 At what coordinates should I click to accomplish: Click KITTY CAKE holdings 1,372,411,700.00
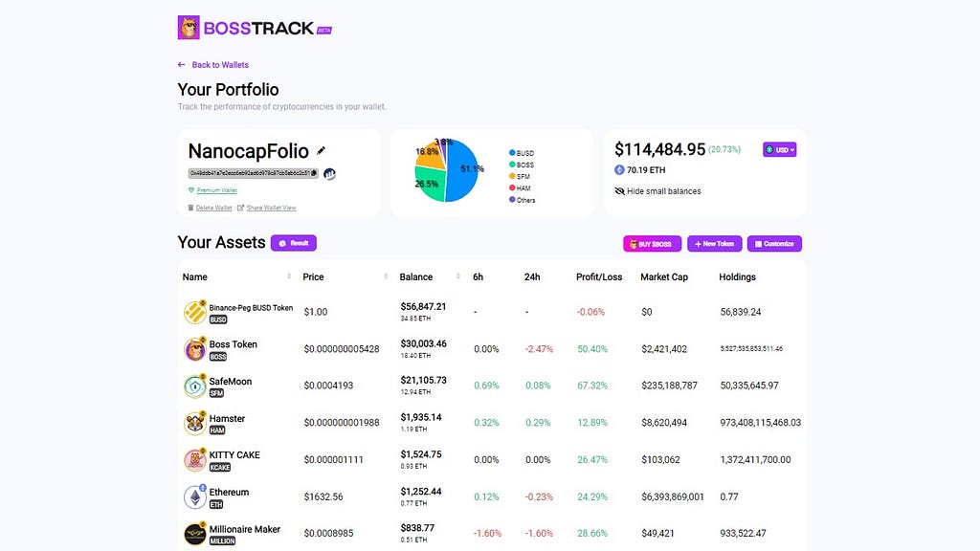[755, 459]
